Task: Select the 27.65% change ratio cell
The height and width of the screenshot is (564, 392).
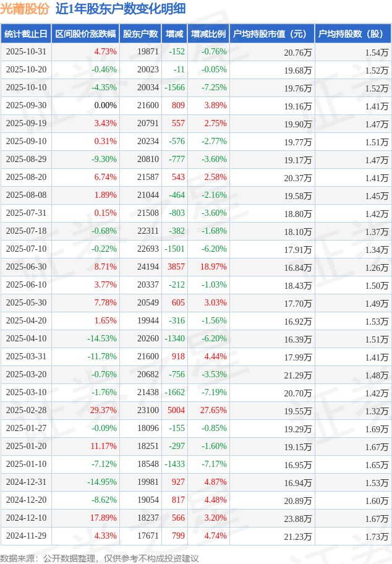Action: (x=213, y=411)
